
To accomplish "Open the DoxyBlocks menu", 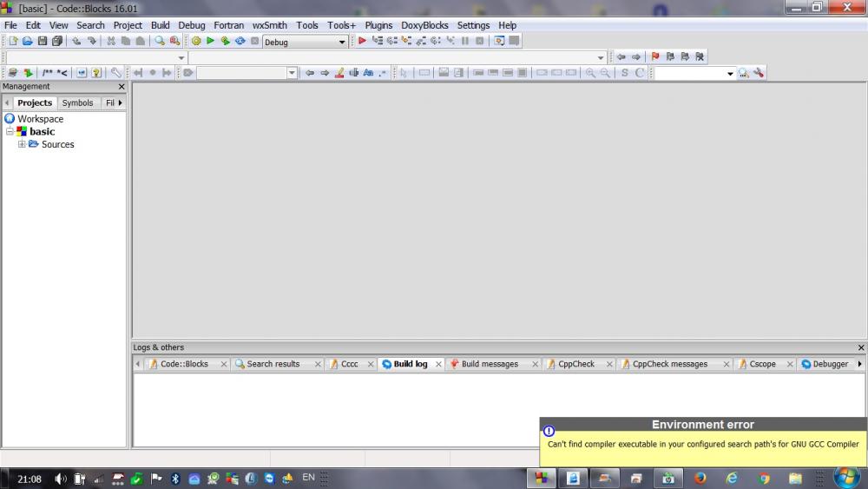I will (424, 25).
